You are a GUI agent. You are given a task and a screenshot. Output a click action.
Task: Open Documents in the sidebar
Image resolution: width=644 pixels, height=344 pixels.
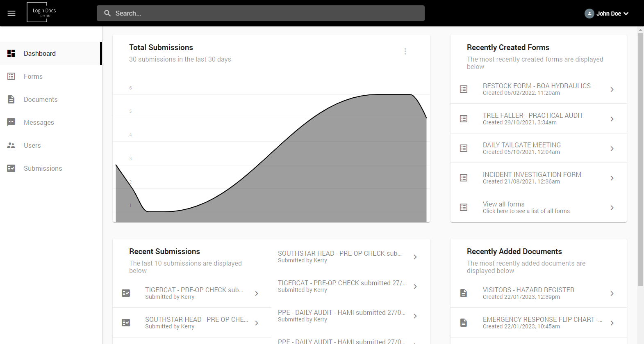[x=51, y=99]
